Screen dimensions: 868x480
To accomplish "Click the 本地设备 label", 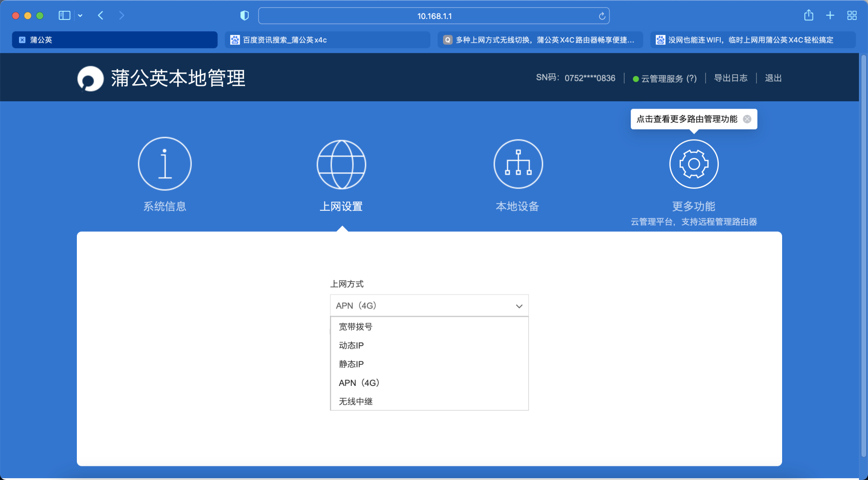I will (518, 206).
